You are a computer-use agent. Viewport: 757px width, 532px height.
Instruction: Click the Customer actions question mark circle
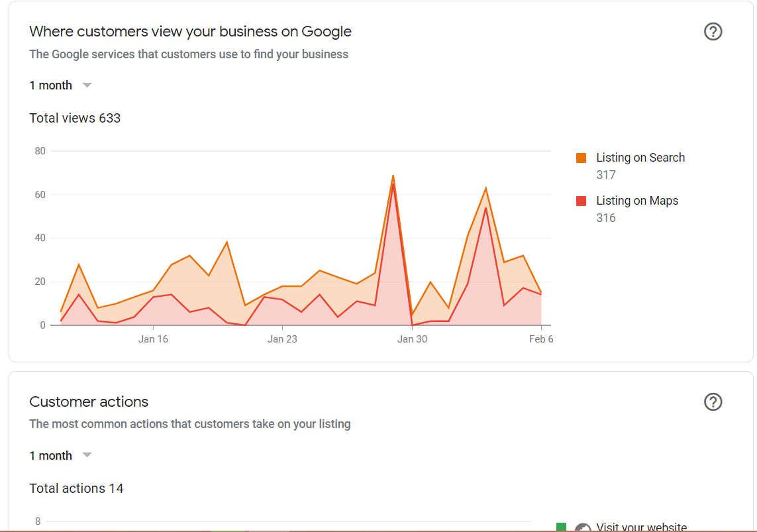tap(713, 401)
